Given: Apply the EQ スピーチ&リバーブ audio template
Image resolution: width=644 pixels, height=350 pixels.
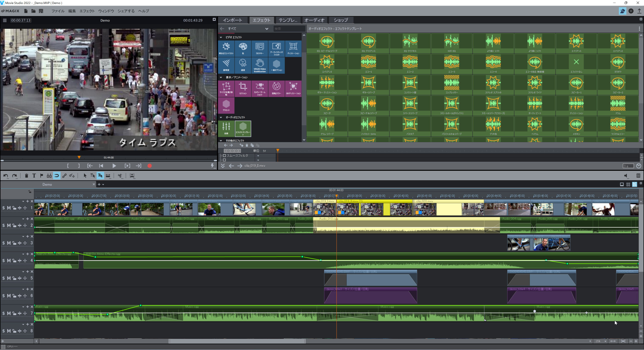Looking at the screenshot, I should pos(327,43).
